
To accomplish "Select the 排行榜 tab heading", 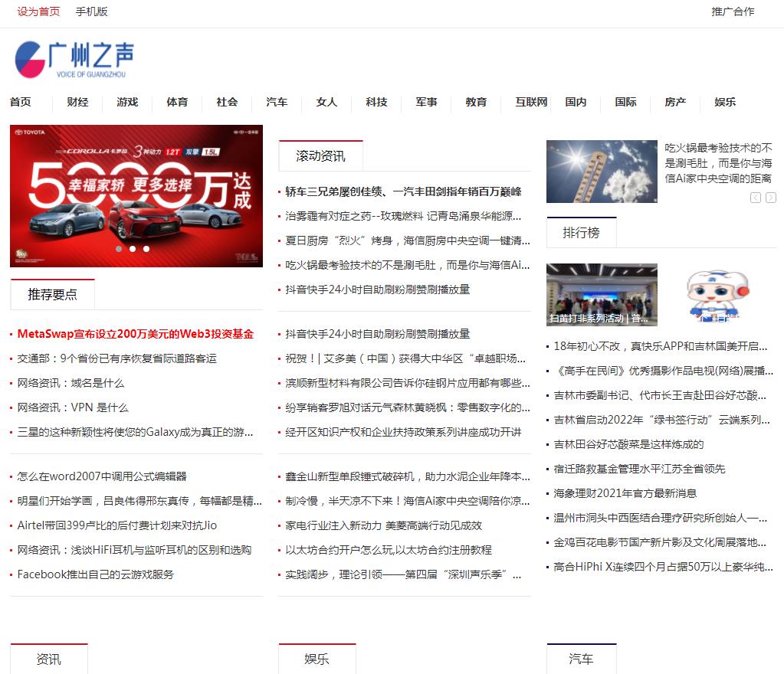I will (581, 233).
